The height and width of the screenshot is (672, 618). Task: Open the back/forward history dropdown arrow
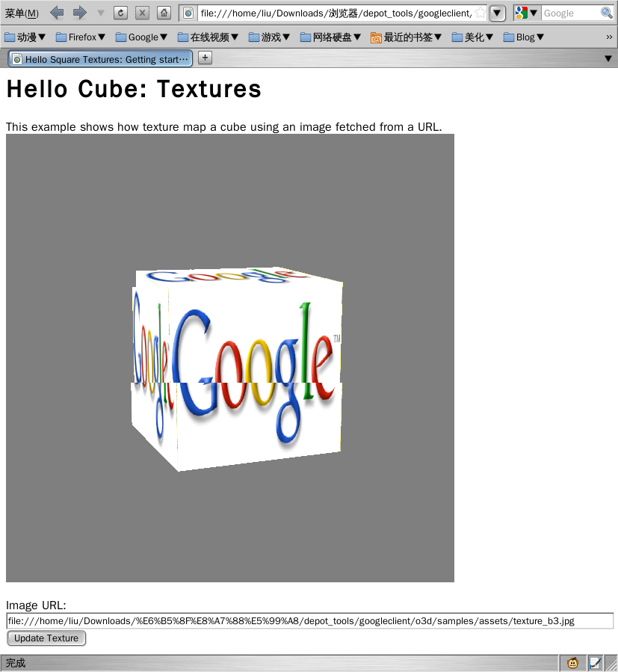101,13
